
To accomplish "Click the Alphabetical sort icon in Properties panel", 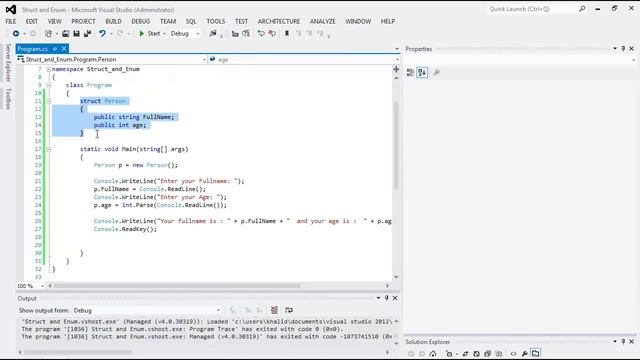I will point(422,73).
